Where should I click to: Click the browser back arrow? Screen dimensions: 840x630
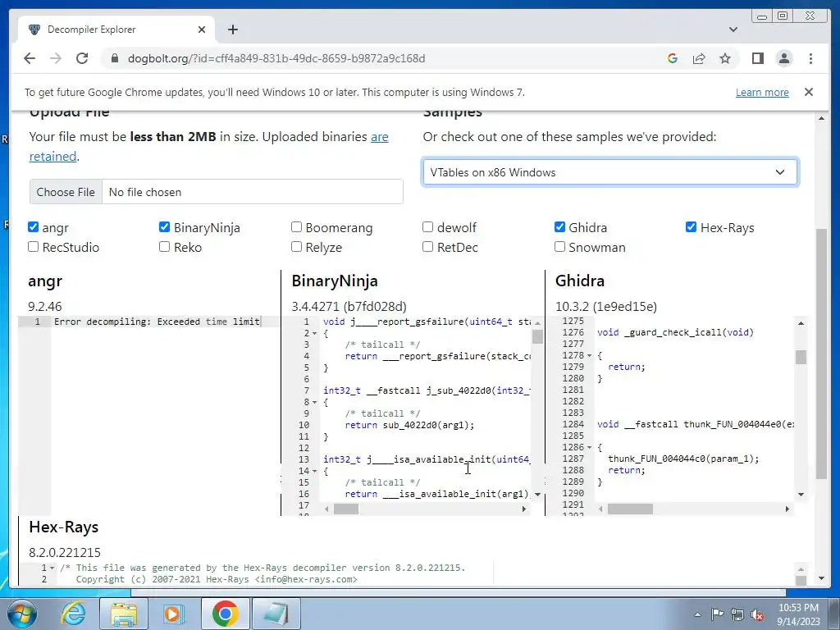click(30, 58)
